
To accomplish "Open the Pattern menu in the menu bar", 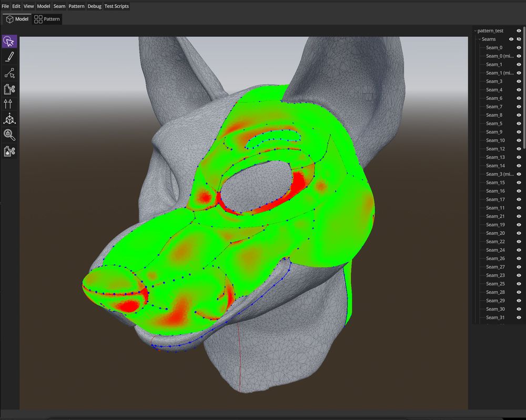I will [x=76, y=6].
